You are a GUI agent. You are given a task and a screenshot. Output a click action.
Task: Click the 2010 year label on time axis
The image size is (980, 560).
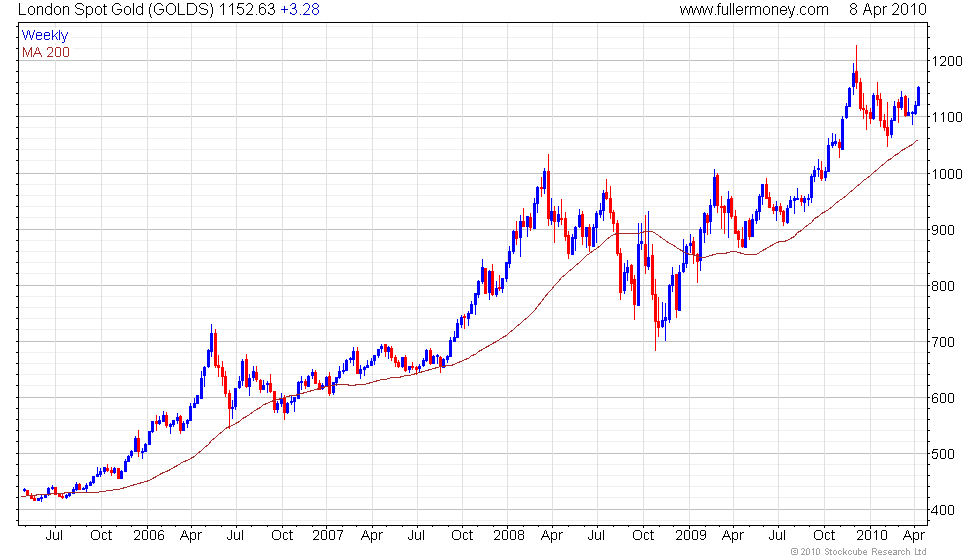click(872, 536)
